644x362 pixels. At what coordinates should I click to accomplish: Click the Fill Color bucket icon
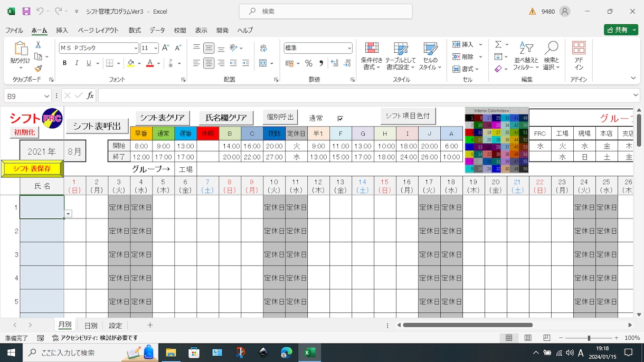130,63
